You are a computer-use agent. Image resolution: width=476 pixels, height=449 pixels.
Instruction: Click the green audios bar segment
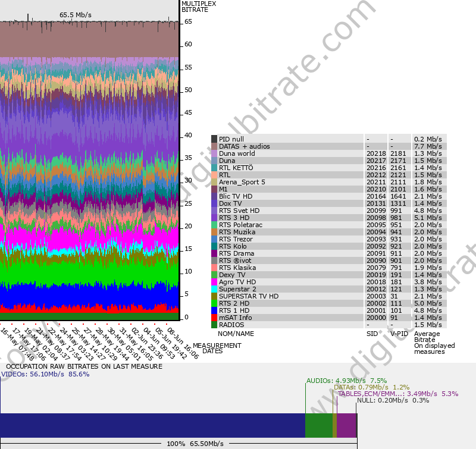[x=319, y=425]
